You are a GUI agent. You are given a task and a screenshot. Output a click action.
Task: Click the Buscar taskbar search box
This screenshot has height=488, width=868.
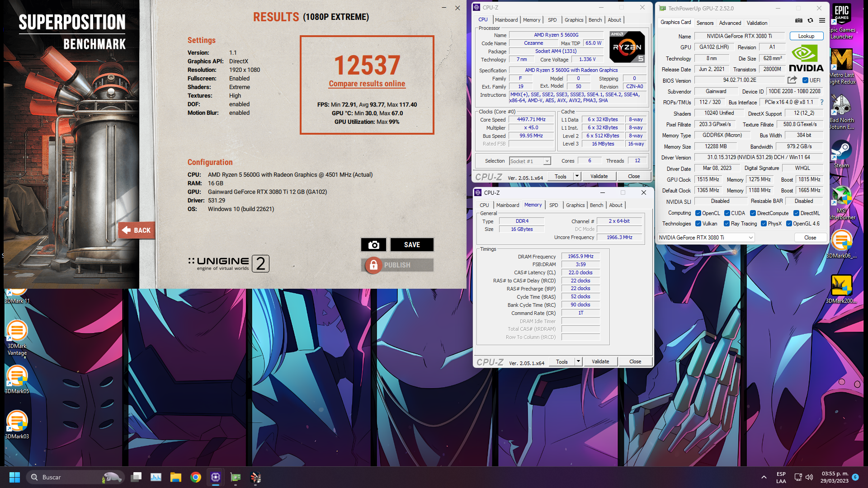point(76,477)
